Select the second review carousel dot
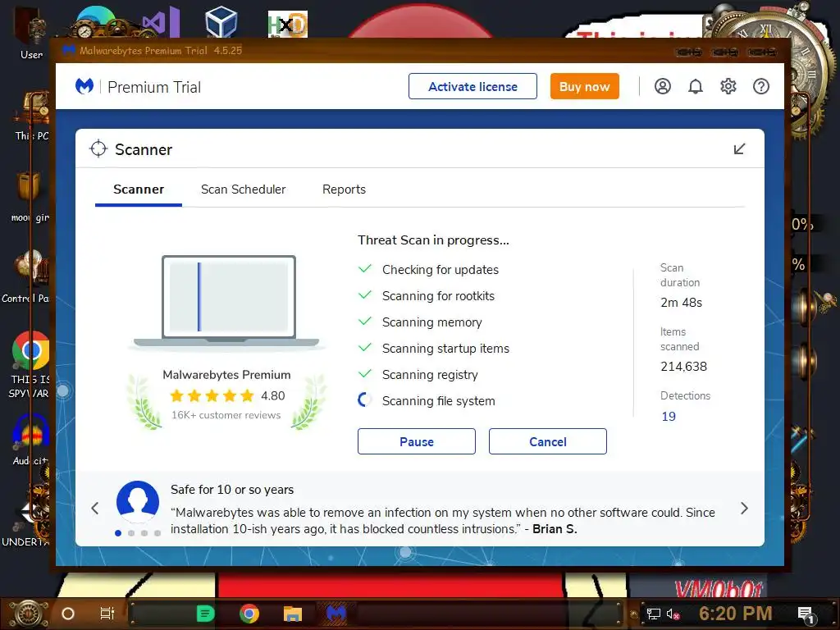840x630 pixels. (131, 533)
